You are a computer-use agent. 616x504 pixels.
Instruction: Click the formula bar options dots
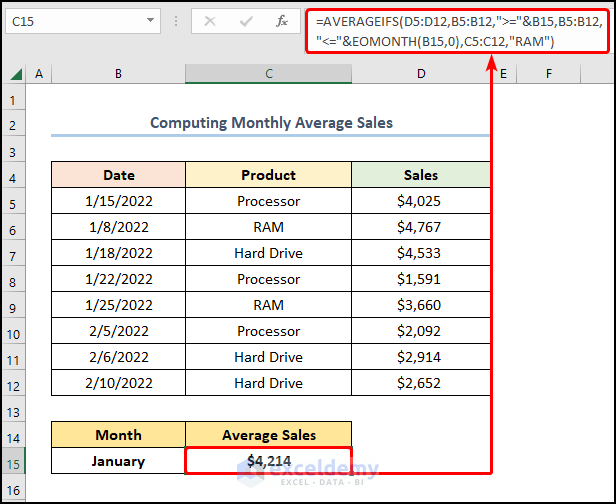176,21
